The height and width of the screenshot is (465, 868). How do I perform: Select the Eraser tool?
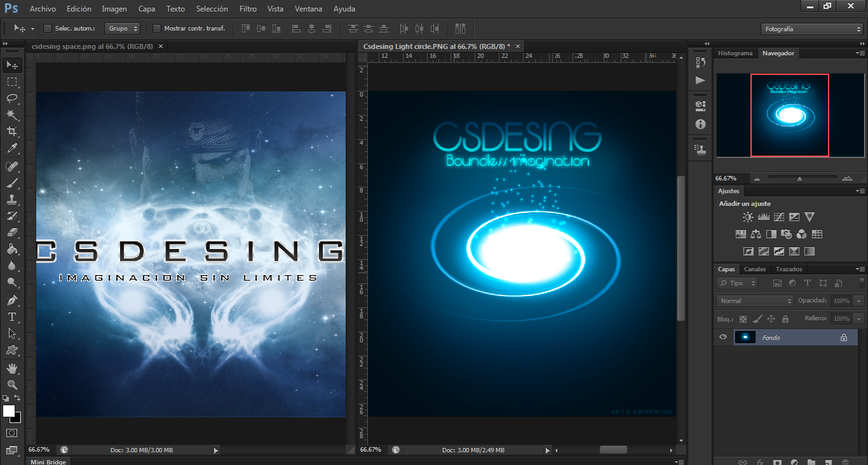pyautogui.click(x=12, y=232)
